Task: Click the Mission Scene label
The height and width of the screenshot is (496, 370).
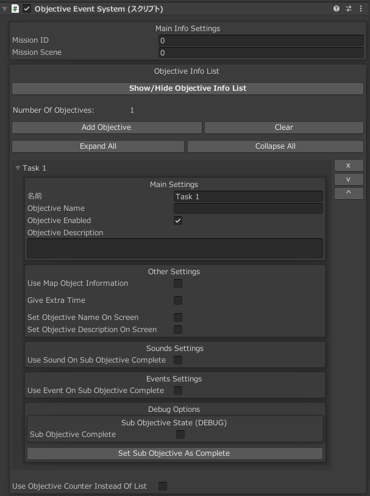Action: click(37, 52)
